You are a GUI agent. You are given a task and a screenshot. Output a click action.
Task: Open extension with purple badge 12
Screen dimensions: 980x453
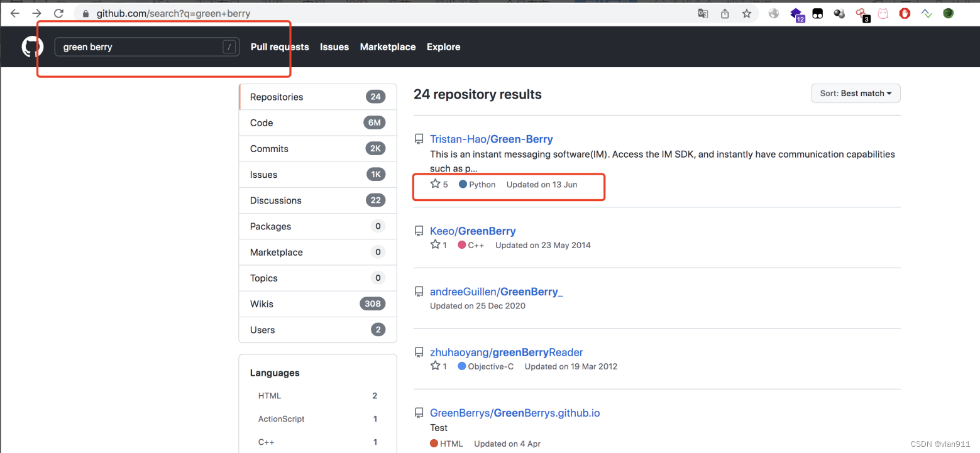click(x=797, y=14)
